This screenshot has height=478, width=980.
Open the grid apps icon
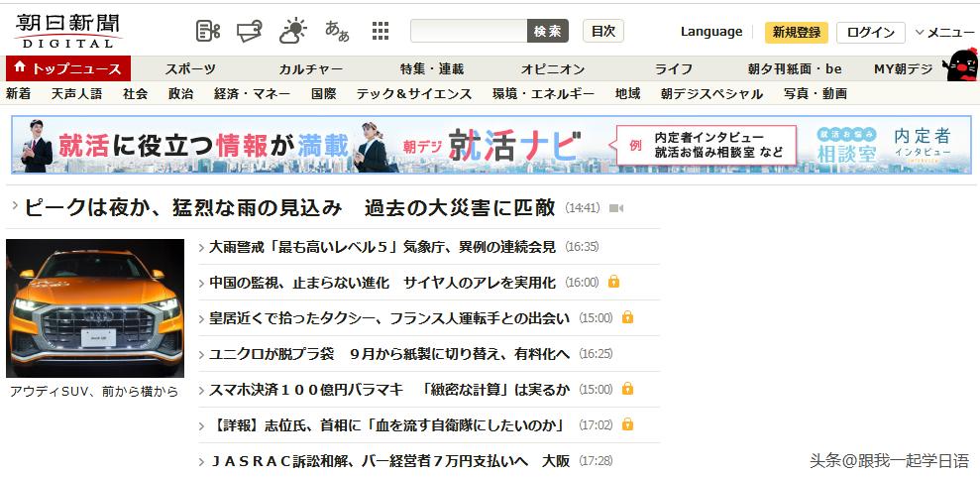380,31
